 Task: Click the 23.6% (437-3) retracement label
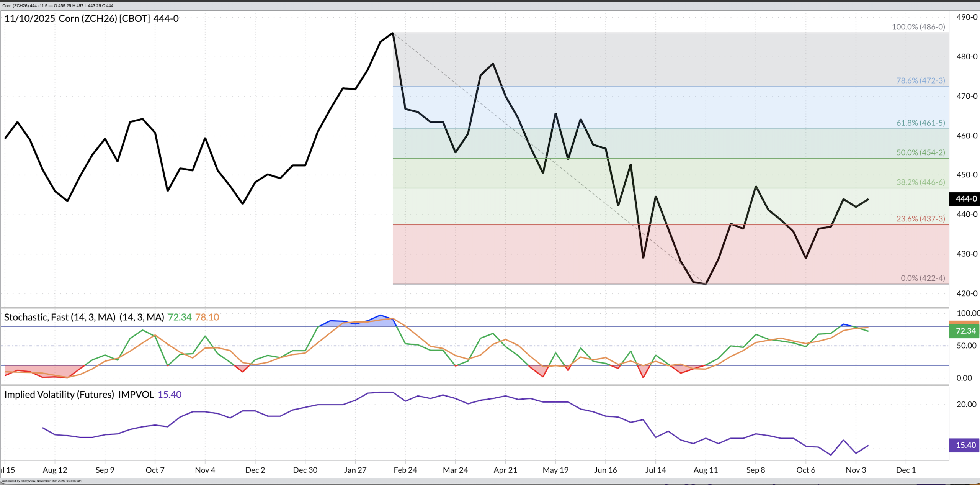[x=920, y=219]
